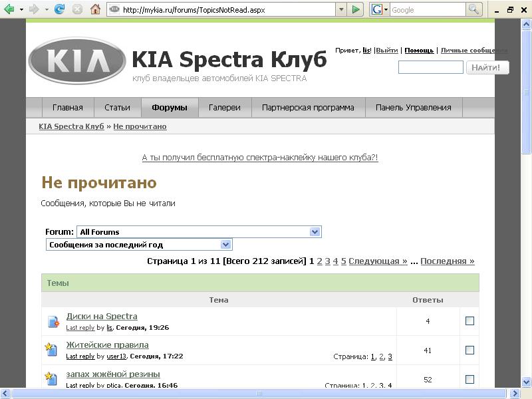
Task: Click the KIA logo image
Action: [77, 61]
